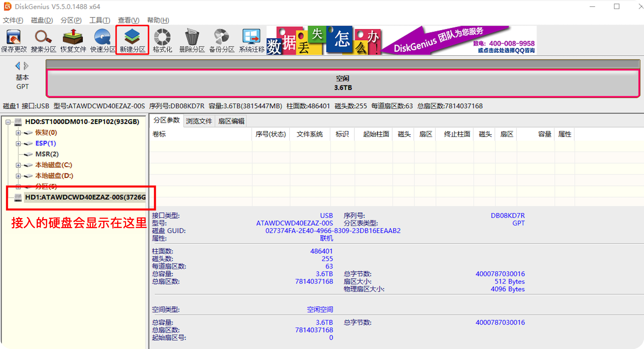Image resolution: width=644 pixels, height=349 pixels.
Task: Click the 联机 attribute value
Action: (x=326, y=238)
